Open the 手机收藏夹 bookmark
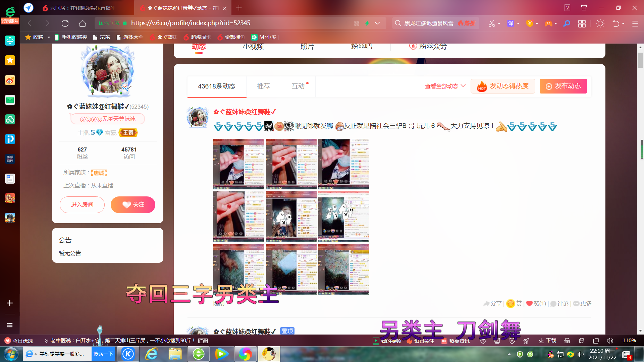Viewport: 644px width, 362px height. point(71,37)
